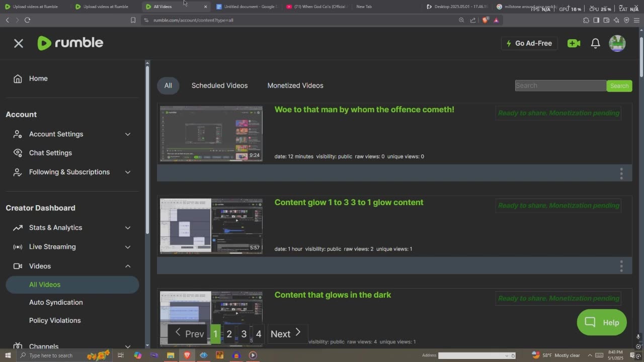Open the Help chat widget
Viewport: 644px width, 362px height.
tap(602, 322)
